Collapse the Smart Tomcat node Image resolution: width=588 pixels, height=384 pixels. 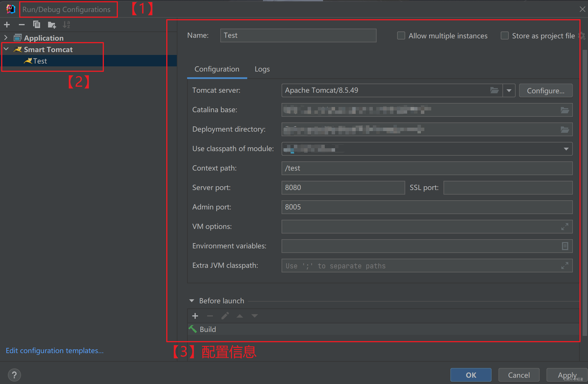tap(6, 49)
